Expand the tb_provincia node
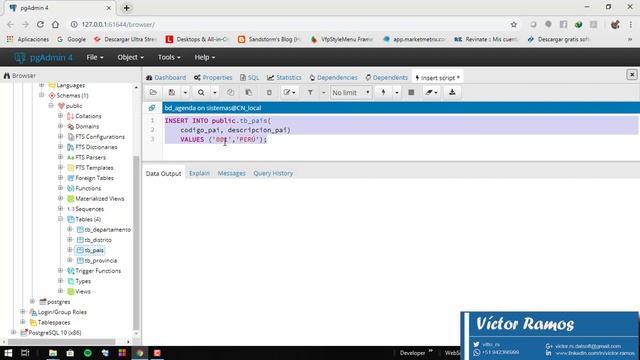 coord(70,260)
